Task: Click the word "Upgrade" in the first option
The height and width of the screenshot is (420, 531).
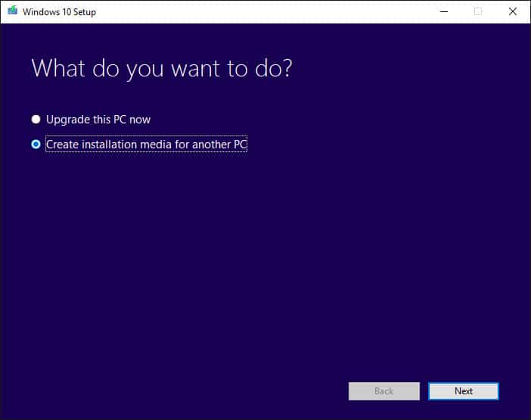Action: tap(67, 120)
